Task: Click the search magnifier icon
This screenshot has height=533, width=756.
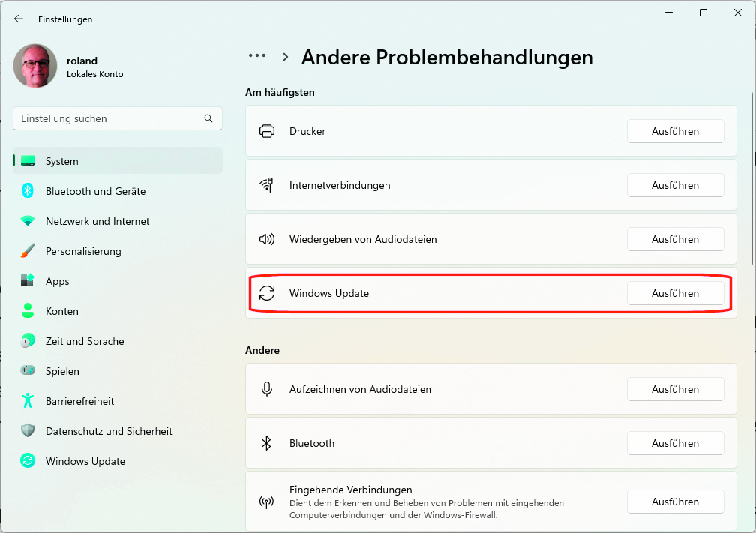Action: pos(208,118)
